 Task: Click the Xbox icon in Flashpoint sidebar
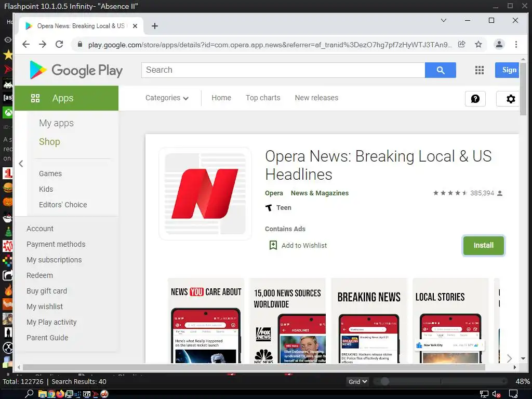click(x=8, y=112)
